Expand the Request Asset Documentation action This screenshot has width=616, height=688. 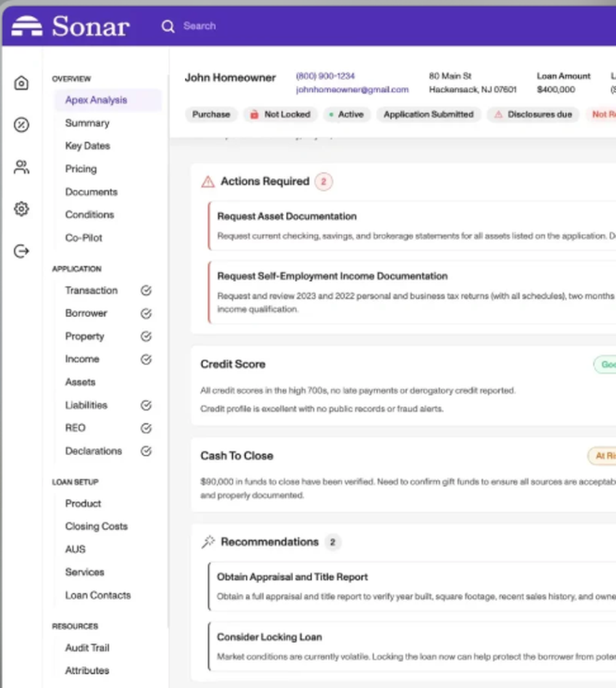click(287, 217)
